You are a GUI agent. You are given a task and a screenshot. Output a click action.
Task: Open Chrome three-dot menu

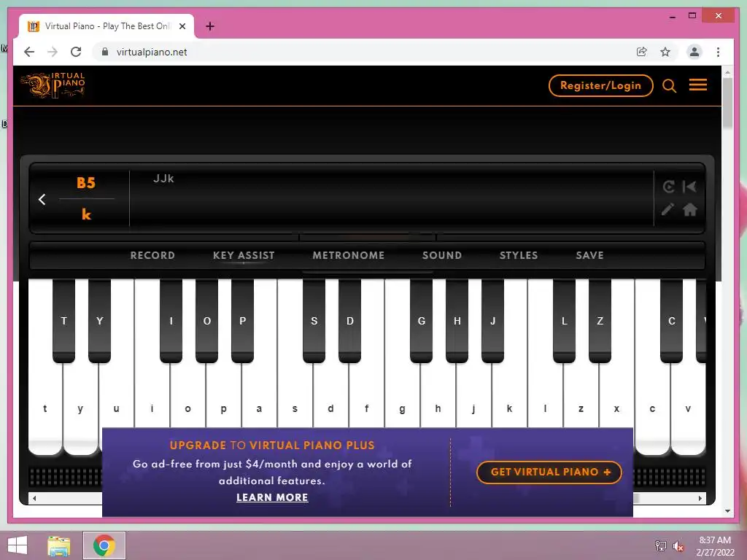click(x=718, y=52)
